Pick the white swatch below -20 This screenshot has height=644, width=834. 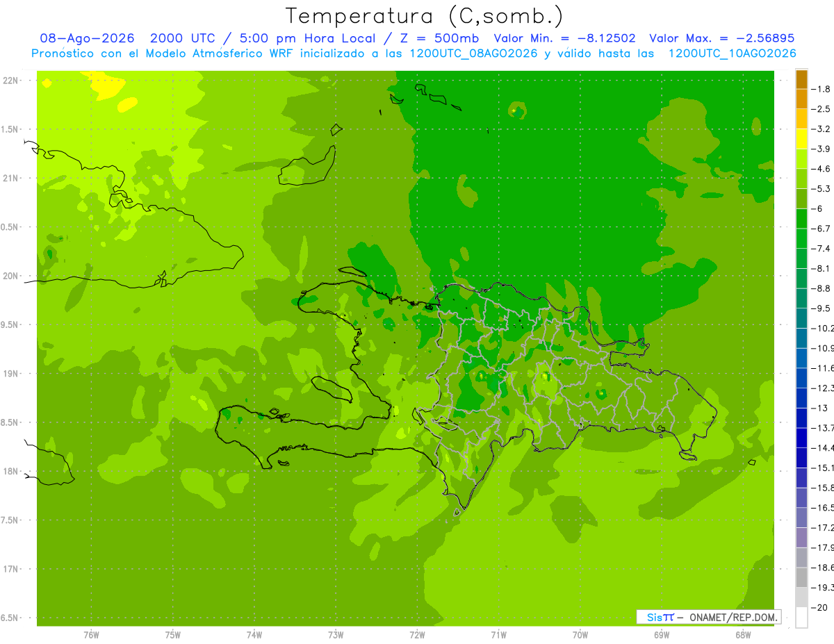coord(801,617)
